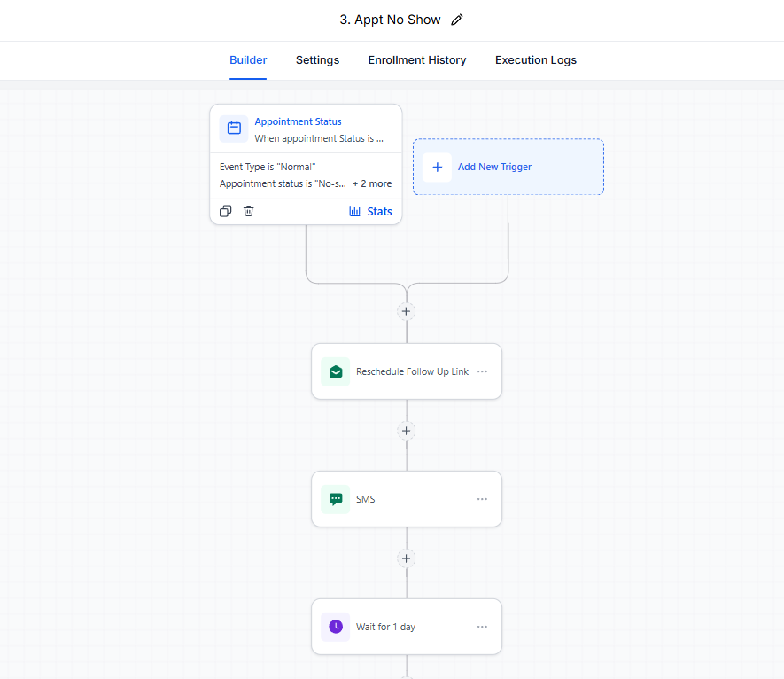Viewport: 784px width, 679px height.
Task: Open the Wait for 1 day step
Action: tap(407, 627)
